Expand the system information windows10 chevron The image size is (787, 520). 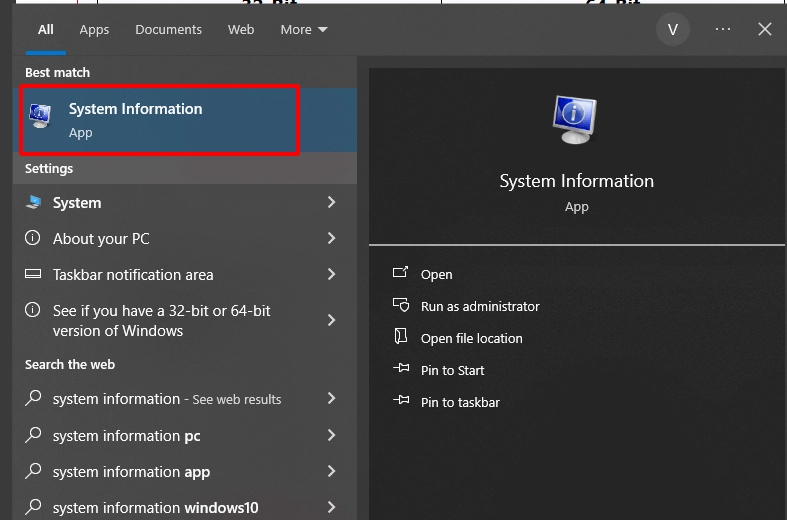331,507
